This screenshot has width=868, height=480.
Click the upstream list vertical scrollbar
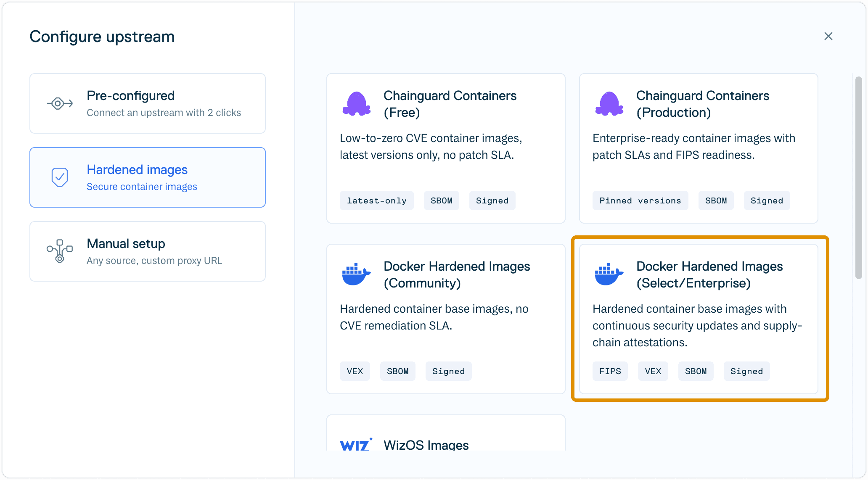pyautogui.click(x=859, y=178)
